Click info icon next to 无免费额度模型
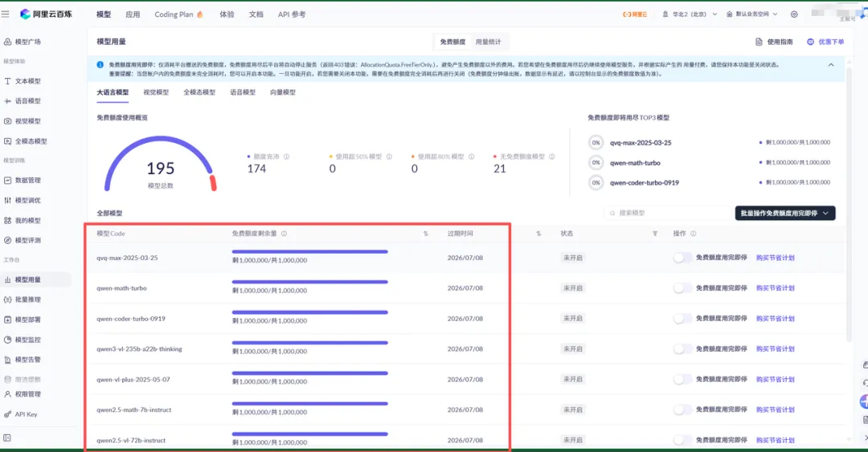Image resolution: width=868 pixels, height=452 pixels. 552,157
